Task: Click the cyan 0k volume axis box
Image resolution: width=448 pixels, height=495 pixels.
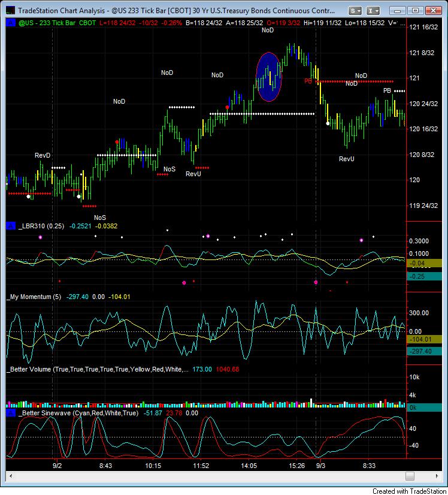Action: [x=423, y=408]
